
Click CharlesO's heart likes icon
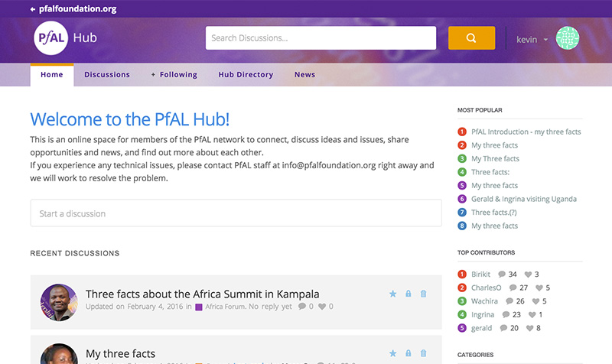click(x=539, y=288)
